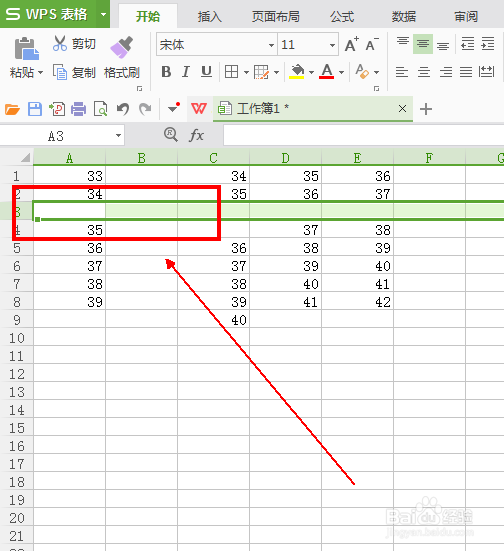Click the red WPS home icon
504x551 pixels.
point(199,109)
